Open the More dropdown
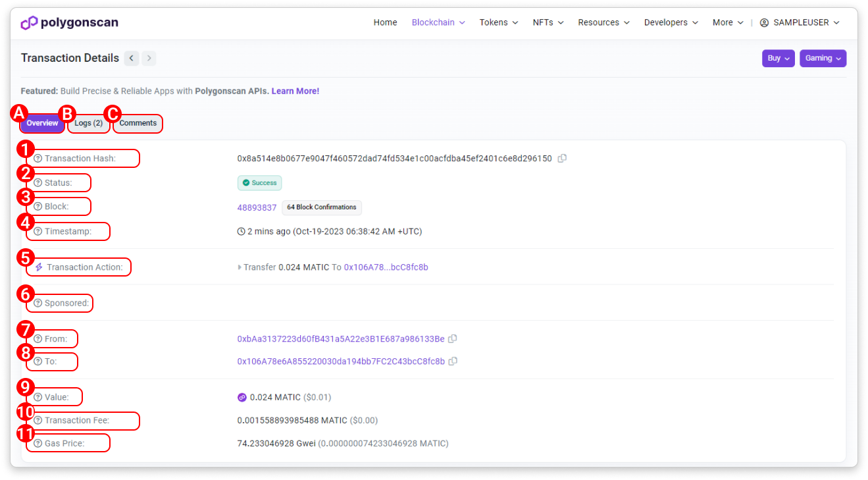The image size is (868, 480). click(728, 22)
